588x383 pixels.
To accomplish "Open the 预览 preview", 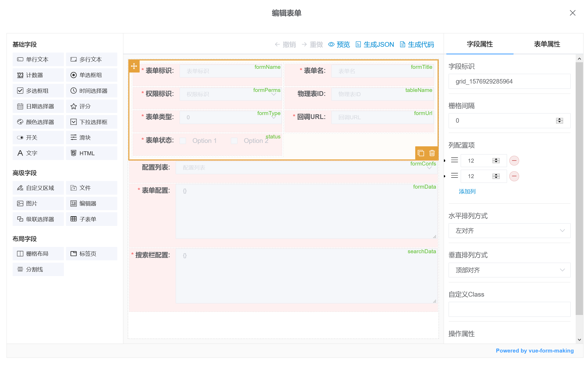I will click(339, 45).
